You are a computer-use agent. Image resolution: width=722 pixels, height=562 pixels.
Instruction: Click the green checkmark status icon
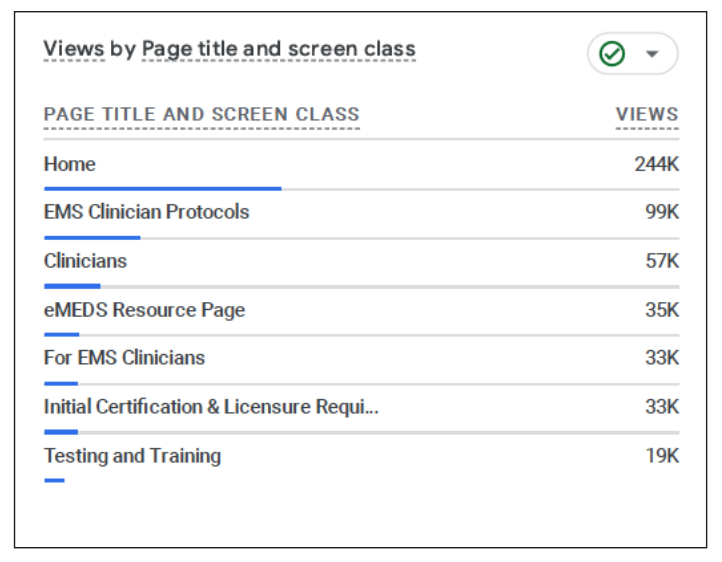pyautogui.click(x=612, y=54)
